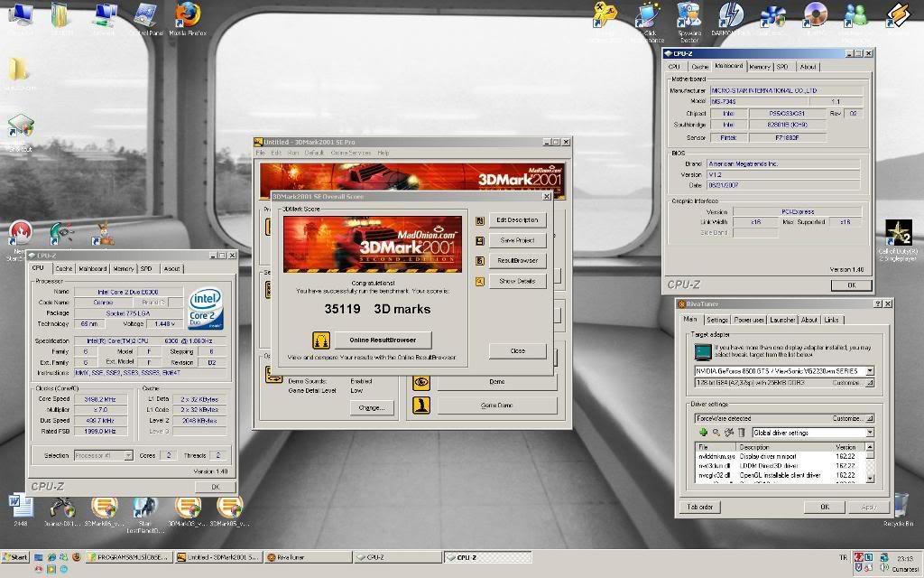Viewport: 924px width, 578px height.
Task: Switch to Mainboard tab in left CPU-Z
Action: click(x=93, y=269)
